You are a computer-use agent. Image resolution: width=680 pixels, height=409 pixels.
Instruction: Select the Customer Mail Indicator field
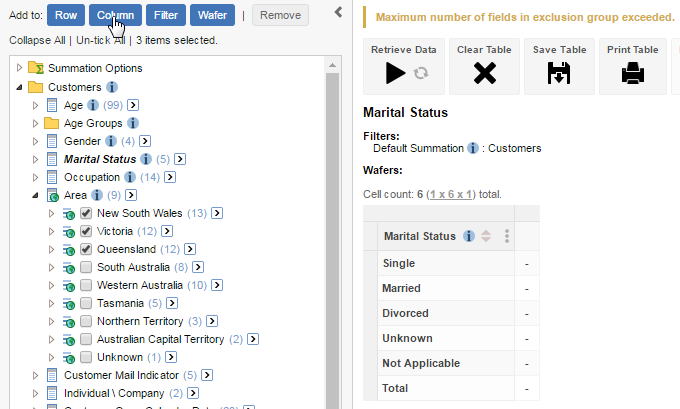point(121,375)
